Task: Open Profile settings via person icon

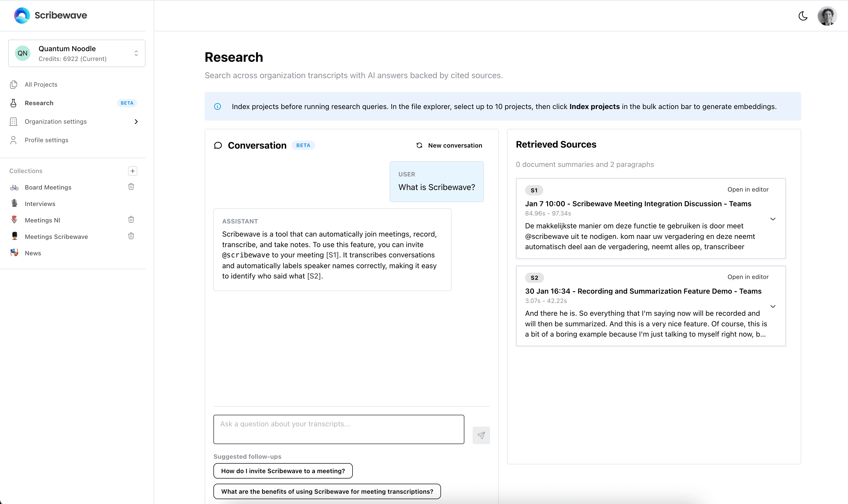Action: pos(13,140)
